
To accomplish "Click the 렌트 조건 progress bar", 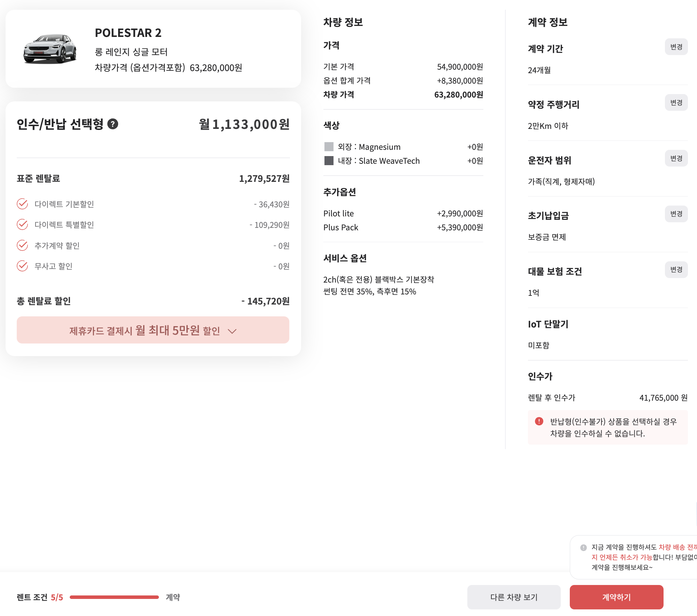I will 114,597.
